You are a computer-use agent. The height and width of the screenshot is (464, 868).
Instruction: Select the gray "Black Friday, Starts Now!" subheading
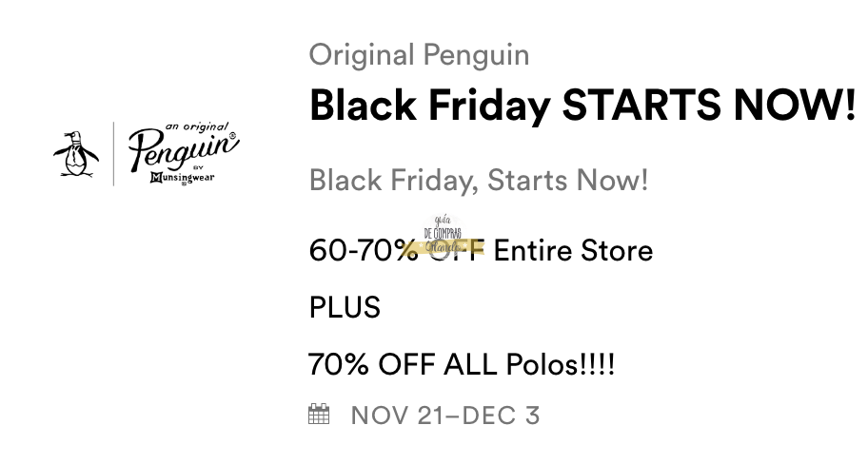(479, 179)
